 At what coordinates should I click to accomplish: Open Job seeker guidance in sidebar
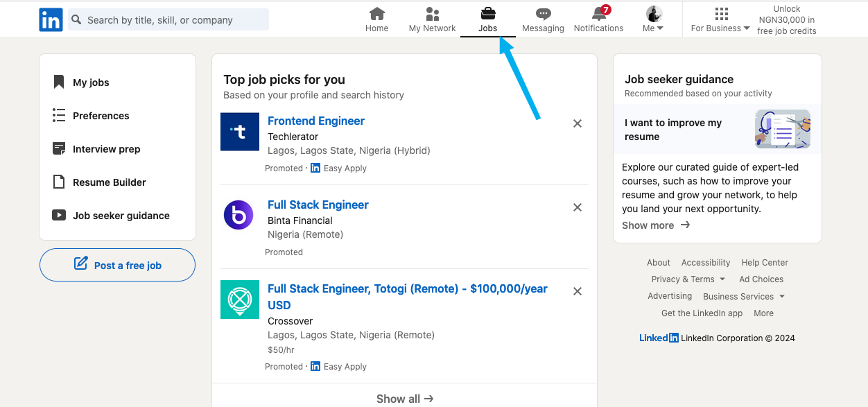(121, 216)
